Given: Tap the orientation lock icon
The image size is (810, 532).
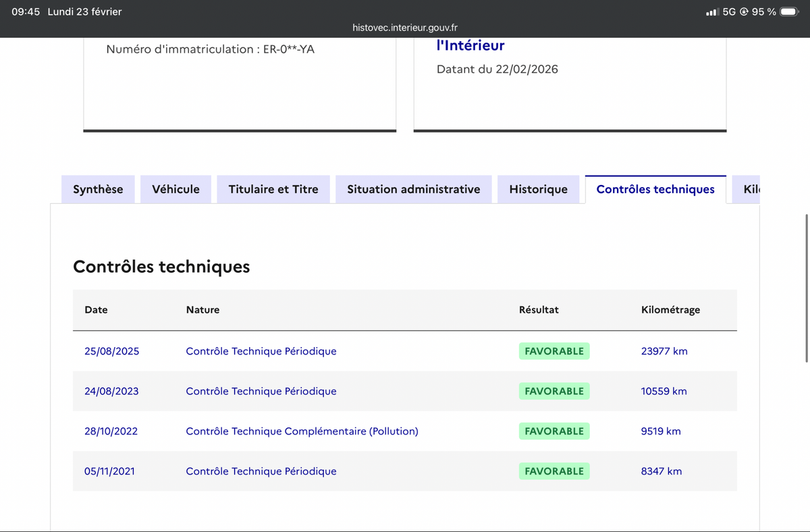Looking at the screenshot, I should tap(745, 12).
